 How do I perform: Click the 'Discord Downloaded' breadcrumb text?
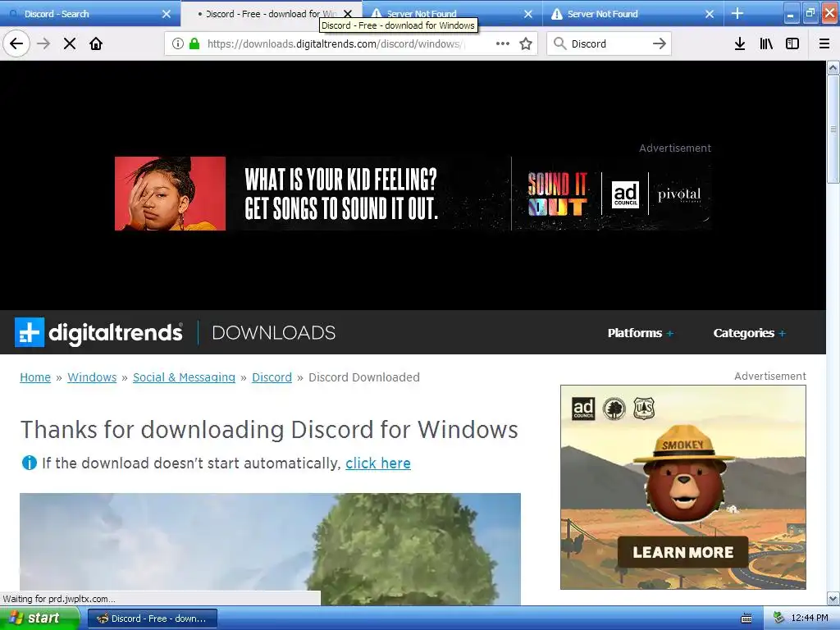point(364,377)
